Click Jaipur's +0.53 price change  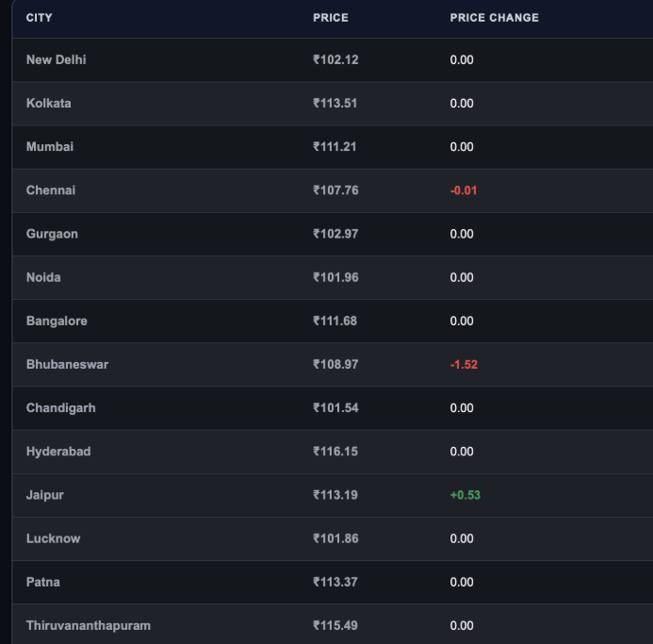[x=465, y=495]
